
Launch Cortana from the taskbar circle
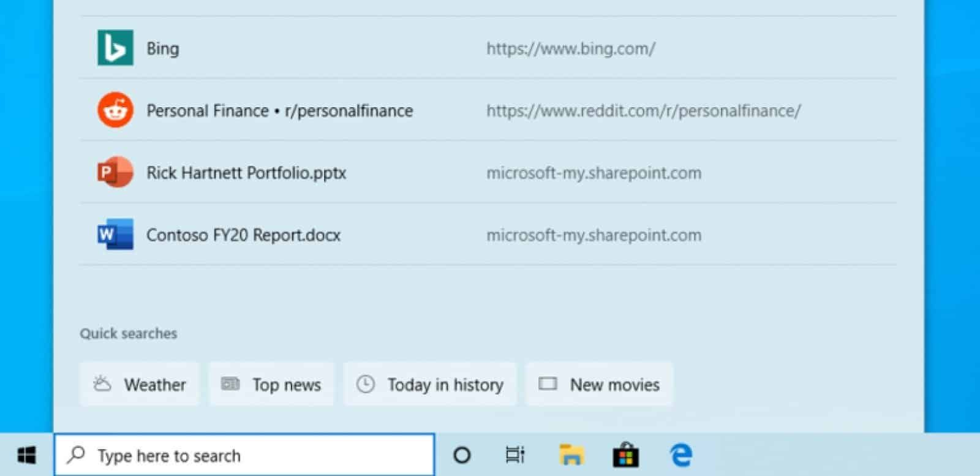(462, 455)
